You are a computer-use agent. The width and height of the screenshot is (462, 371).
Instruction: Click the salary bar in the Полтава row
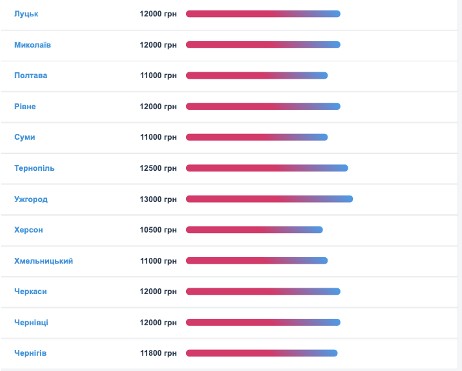[x=257, y=75]
